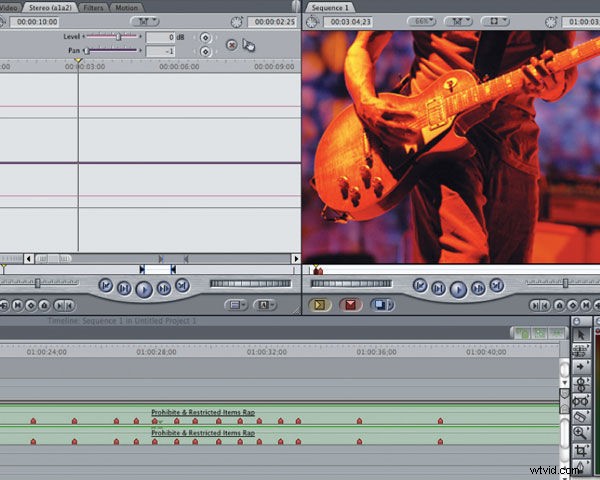Click the Level keyframe button
The image size is (600, 480).
coord(206,37)
